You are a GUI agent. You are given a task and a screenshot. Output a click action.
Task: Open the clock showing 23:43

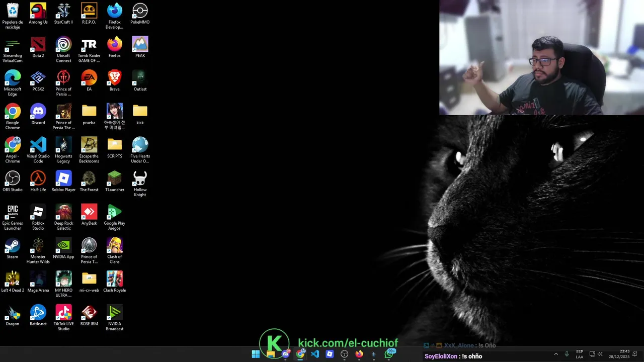coord(619,354)
